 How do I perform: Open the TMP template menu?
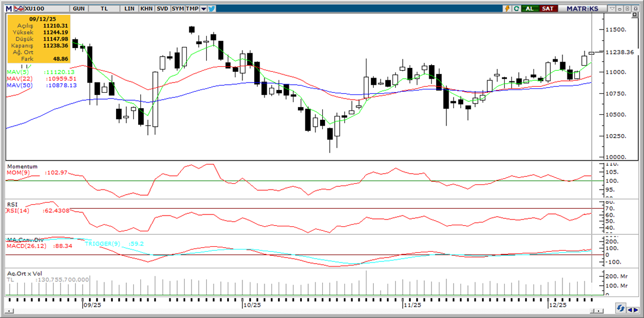193,8
